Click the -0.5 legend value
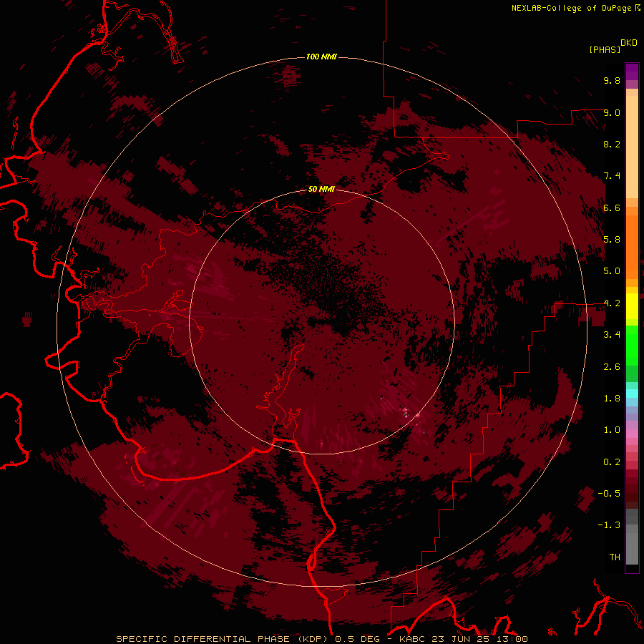 (x=609, y=494)
